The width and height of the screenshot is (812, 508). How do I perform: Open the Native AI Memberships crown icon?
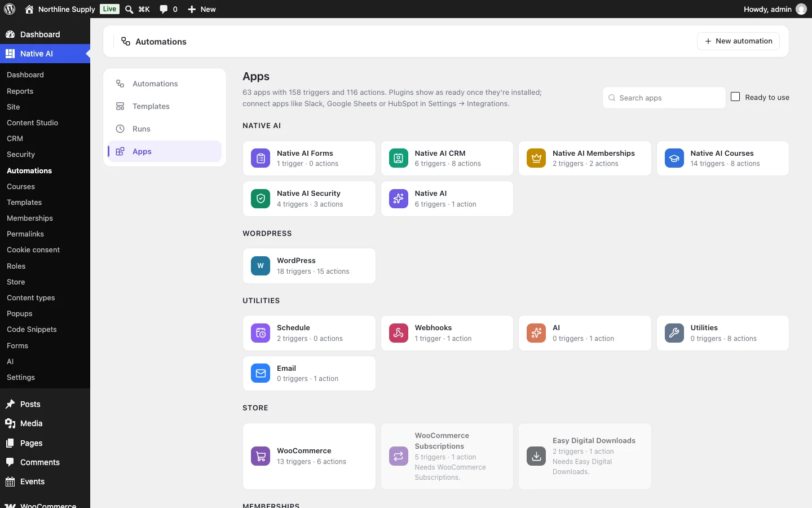536,159
